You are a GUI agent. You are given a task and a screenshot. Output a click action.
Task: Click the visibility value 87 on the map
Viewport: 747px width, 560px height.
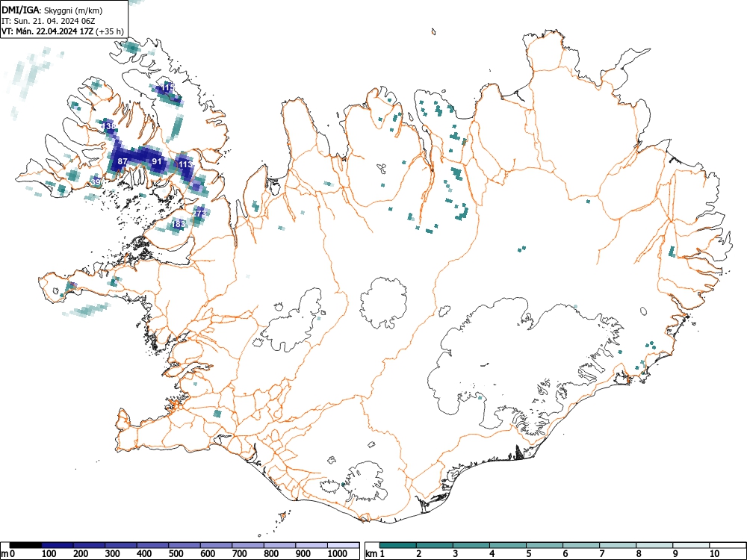(123, 161)
